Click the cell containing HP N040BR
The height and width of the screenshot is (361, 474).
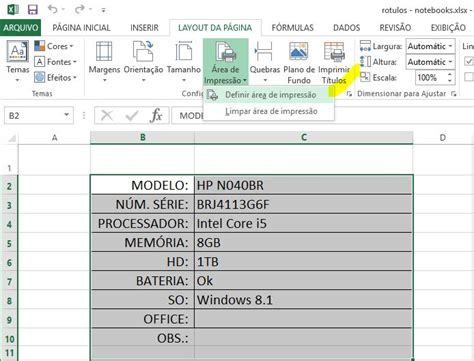click(304, 185)
